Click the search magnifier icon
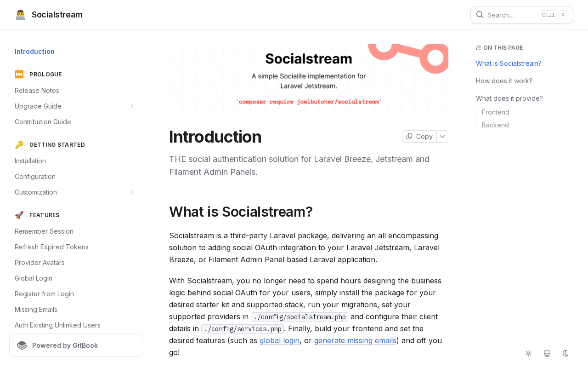 click(x=480, y=15)
